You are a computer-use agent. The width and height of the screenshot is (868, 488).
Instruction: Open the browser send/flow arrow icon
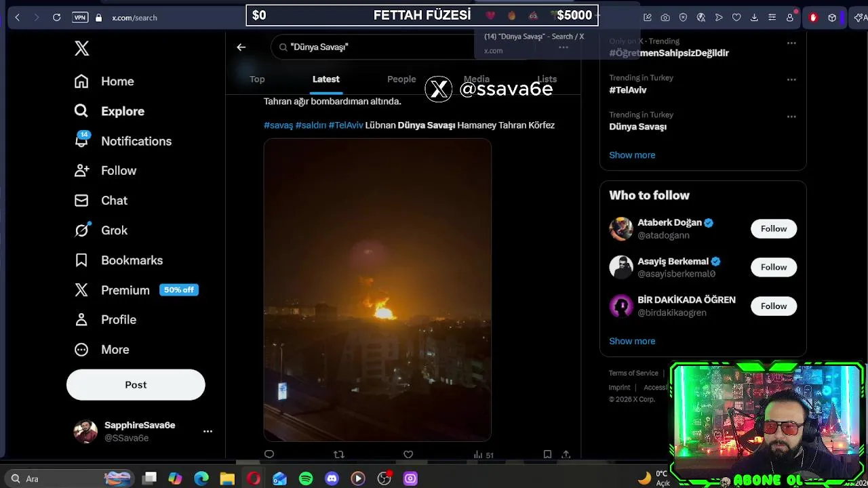(719, 18)
